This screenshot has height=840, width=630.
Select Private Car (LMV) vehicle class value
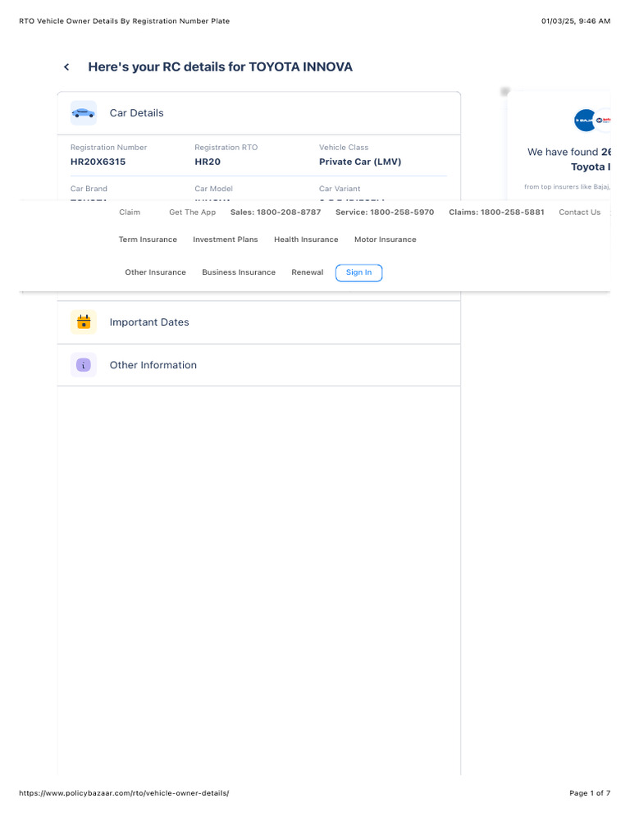360,162
